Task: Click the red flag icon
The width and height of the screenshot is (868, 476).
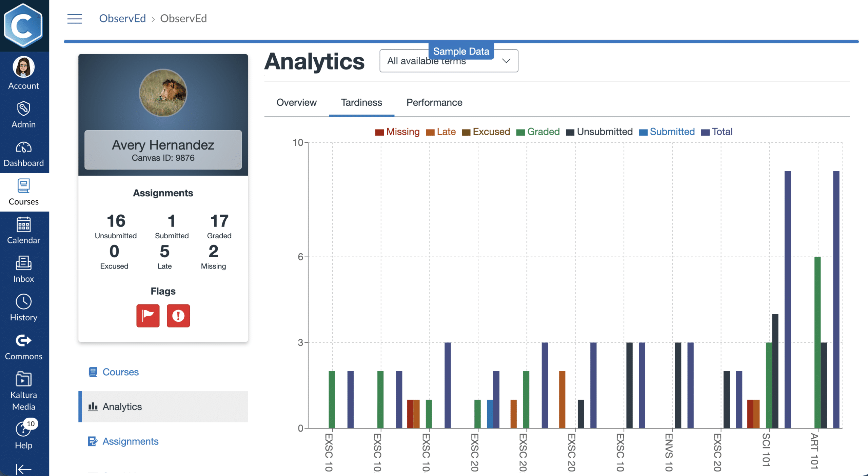Action: 148,316
